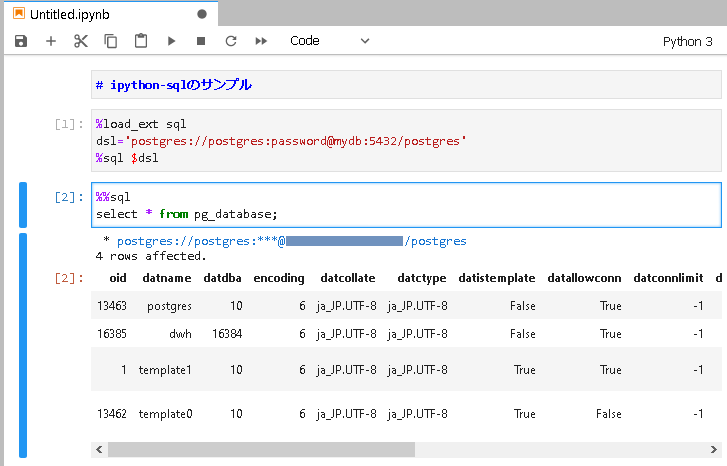This screenshot has width=727, height=466.
Task: Click oid value 16385
Action: pos(112,334)
